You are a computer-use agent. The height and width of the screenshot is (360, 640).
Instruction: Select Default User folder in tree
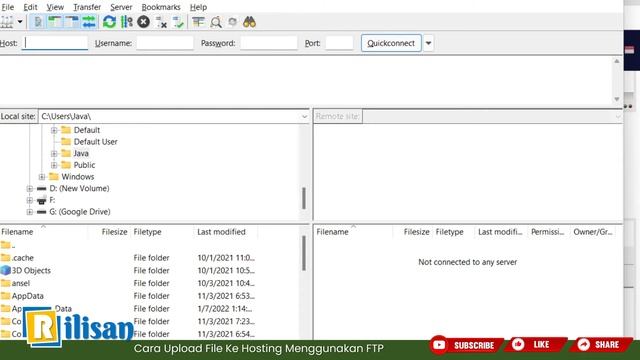tap(95, 142)
